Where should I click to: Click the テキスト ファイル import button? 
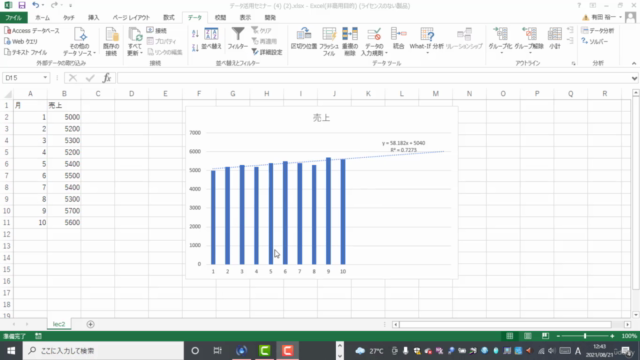point(26,52)
